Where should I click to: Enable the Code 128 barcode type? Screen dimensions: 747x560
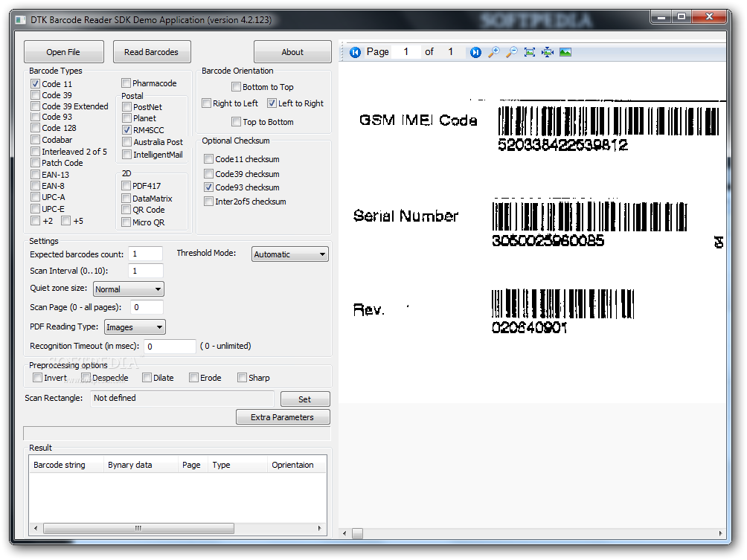click(x=35, y=128)
